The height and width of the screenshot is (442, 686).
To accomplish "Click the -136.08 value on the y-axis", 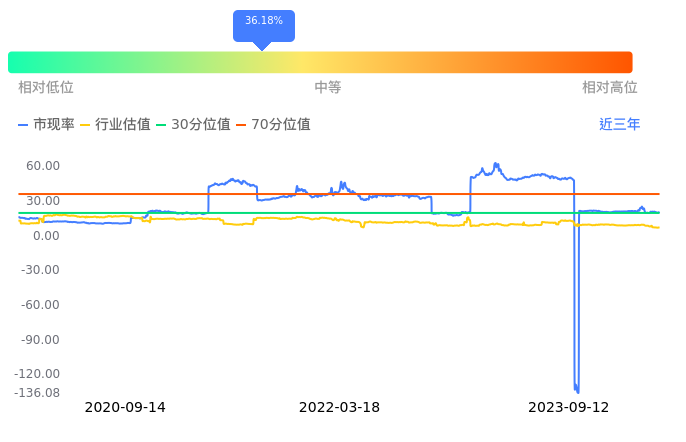I will [38, 393].
